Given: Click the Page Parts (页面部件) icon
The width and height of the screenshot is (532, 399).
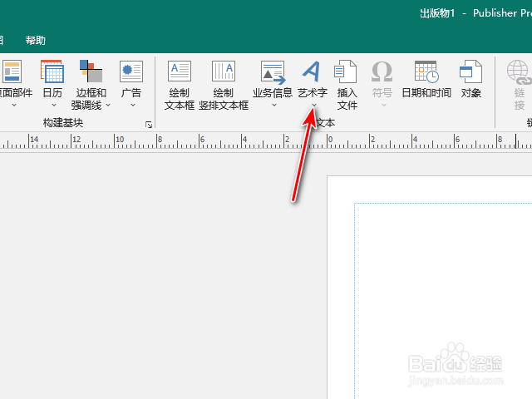Looking at the screenshot, I should (x=12, y=71).
